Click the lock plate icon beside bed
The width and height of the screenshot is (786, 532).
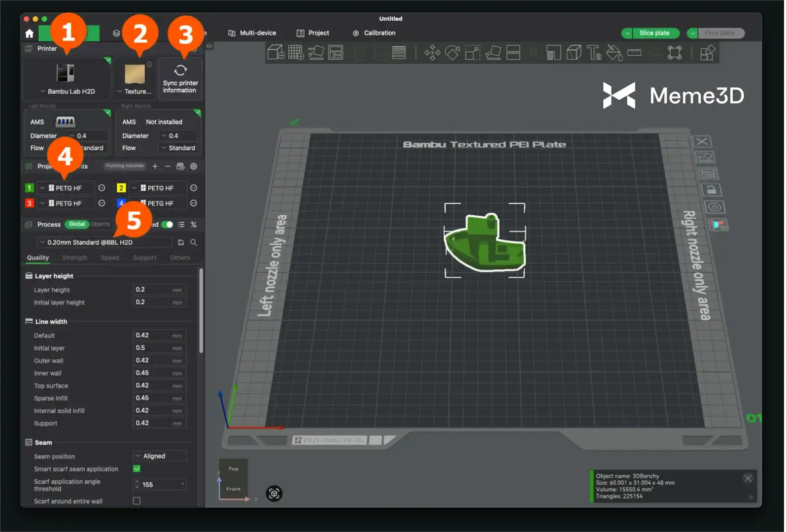[711, 190]
